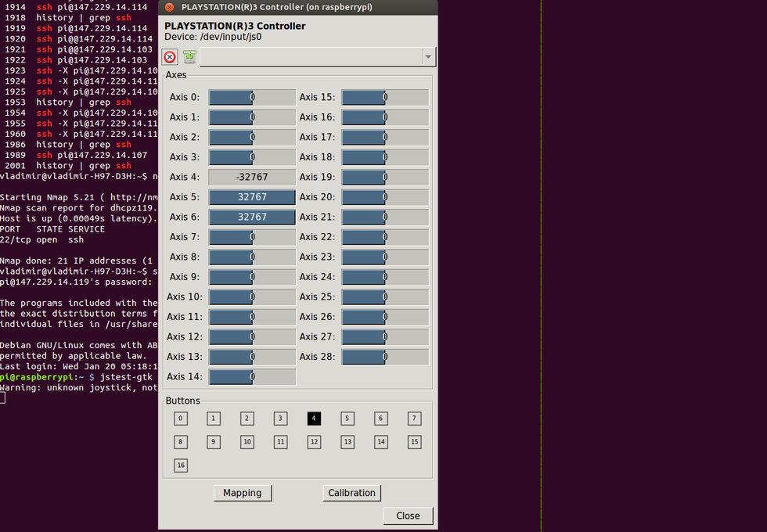The width and height of the screenshot is (767, 532).
Task: Click the Axis 0 progress bar
Action: 252,97
